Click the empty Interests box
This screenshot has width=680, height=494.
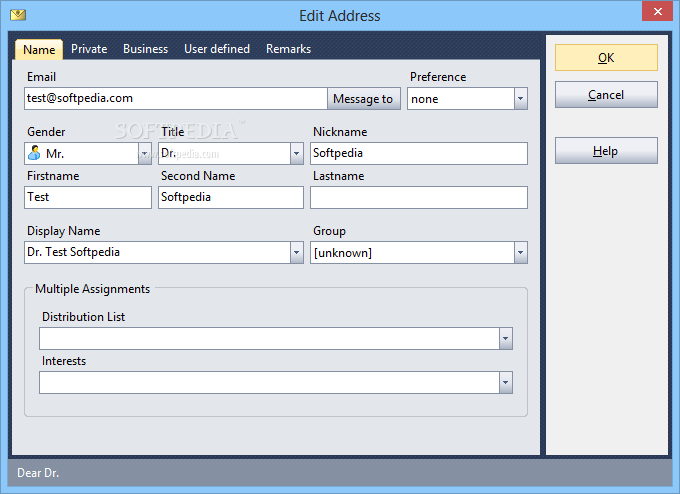269,383
